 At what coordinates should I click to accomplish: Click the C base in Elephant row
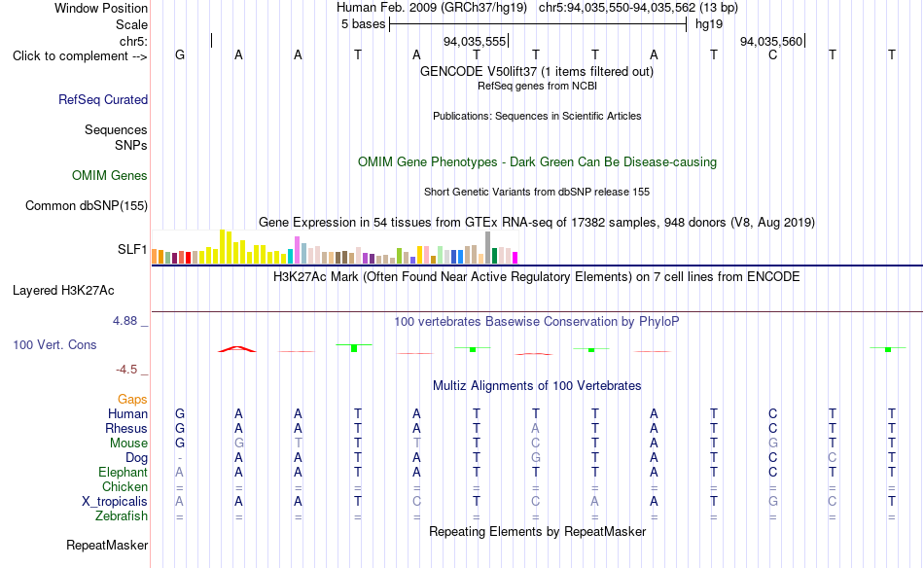[772, 472]
